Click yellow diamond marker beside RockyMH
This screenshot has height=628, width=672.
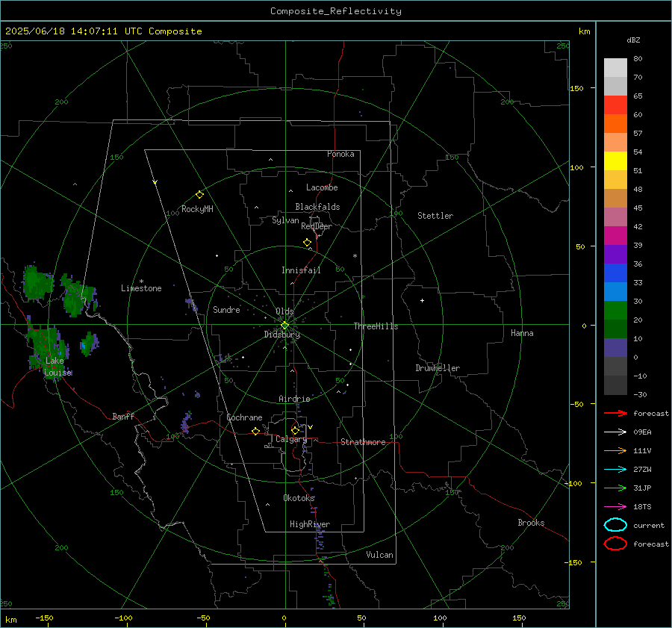199,195
